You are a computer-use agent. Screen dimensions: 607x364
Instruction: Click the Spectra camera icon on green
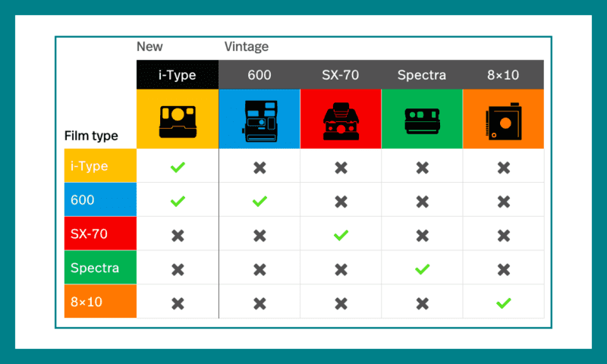click(x=422, y=121)
